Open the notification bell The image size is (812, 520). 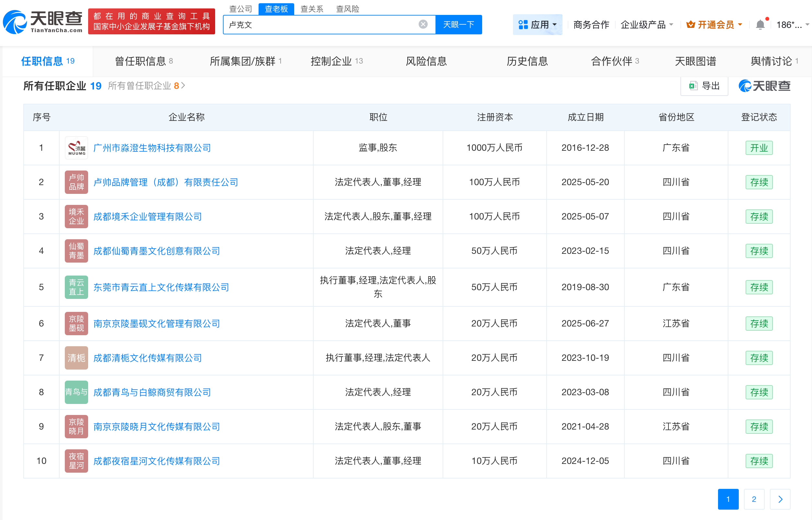tap(760, 24)
